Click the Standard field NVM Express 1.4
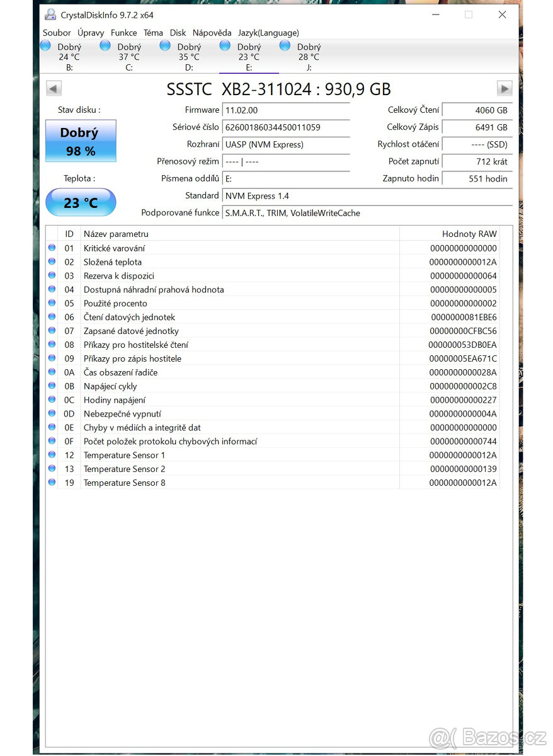Image resolution: width=553 pixels, height=756 pixels. [x=368, y=196]
